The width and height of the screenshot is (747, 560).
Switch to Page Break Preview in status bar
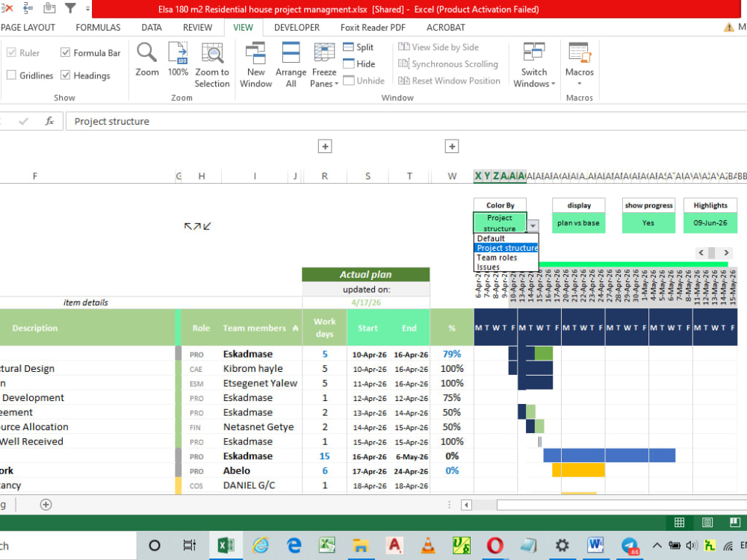[x=735, y=523]
